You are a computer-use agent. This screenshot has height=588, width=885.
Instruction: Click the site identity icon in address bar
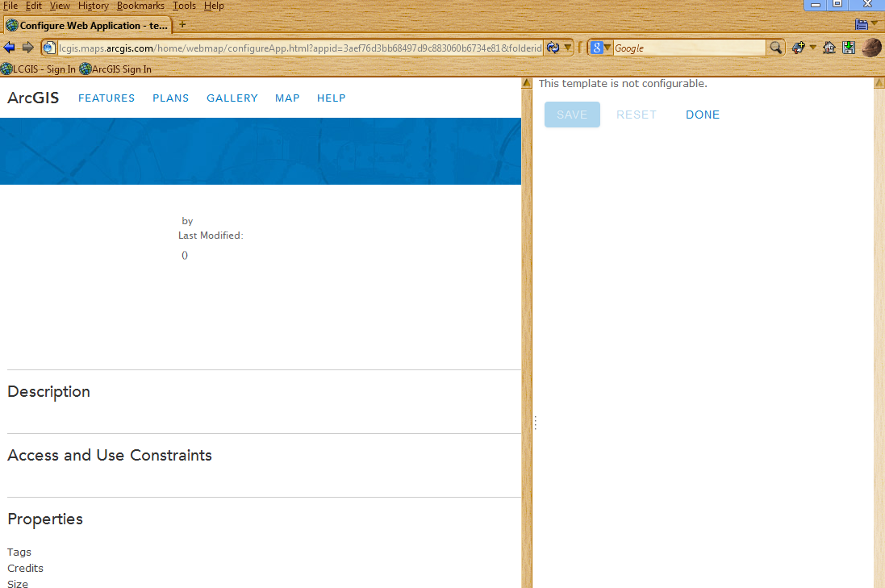point(50,48)
